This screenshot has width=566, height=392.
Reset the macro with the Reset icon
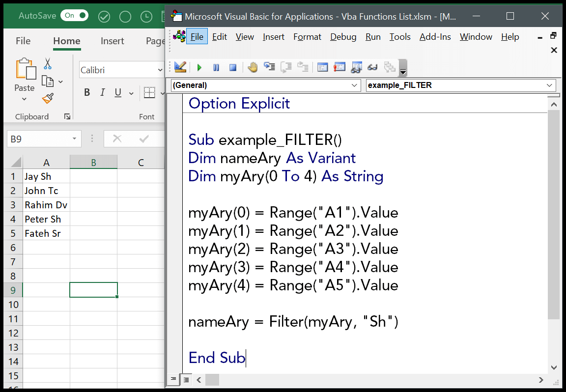[232, 67]
